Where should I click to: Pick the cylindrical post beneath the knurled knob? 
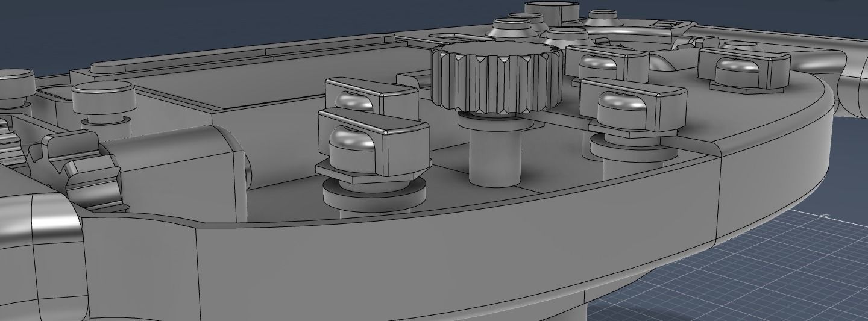(x=494, y=155)
